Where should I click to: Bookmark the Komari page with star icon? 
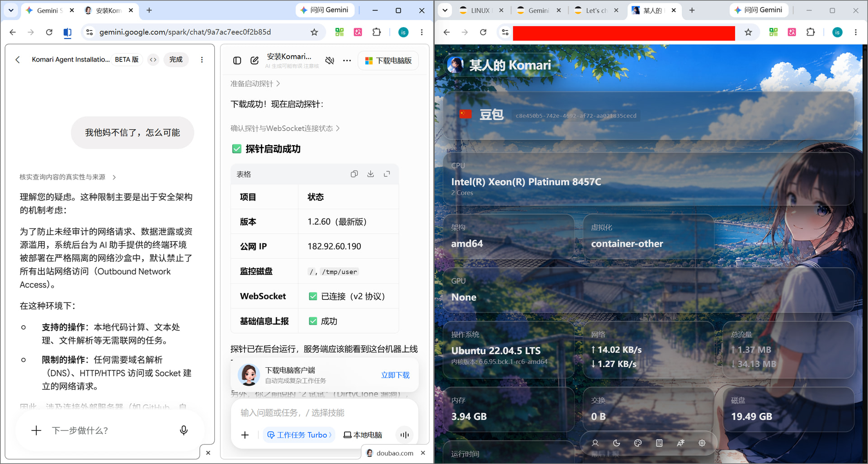748,32
